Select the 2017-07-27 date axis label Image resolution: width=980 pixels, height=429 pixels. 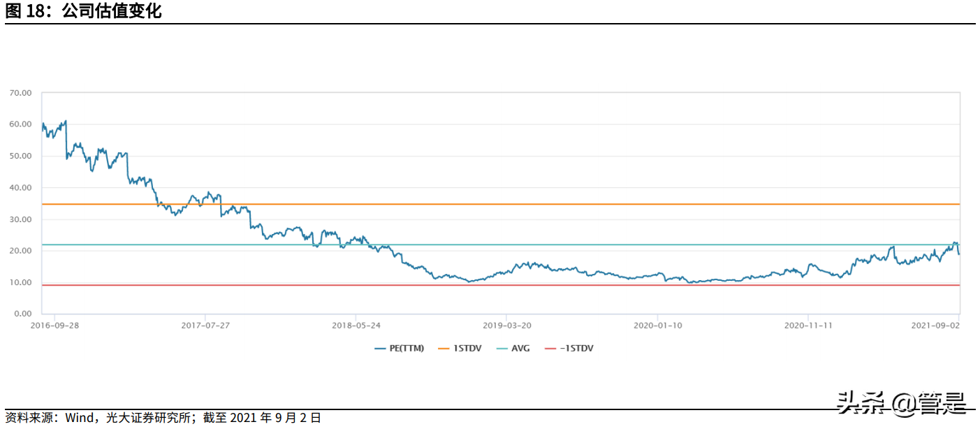[x=205, y=325]
